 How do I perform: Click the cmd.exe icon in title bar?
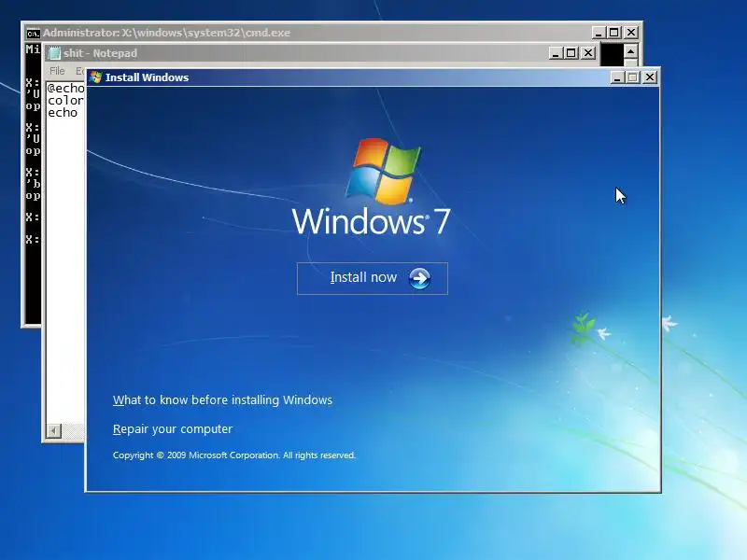tap(33, 33)
